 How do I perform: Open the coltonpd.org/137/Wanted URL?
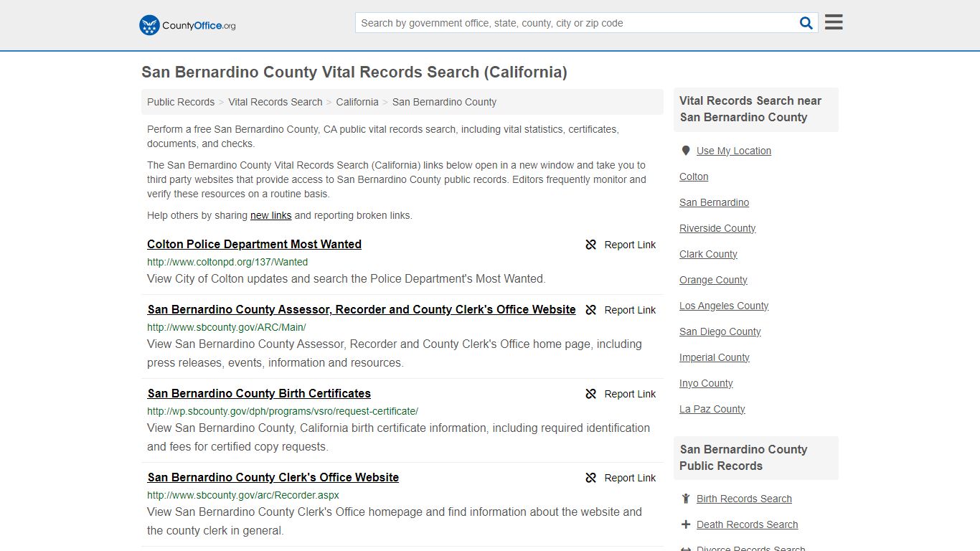227,262
